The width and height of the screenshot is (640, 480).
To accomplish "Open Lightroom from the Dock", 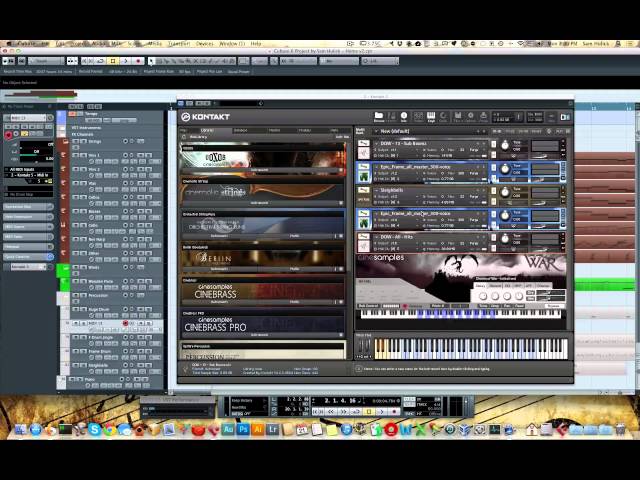I will click(273, 429).
